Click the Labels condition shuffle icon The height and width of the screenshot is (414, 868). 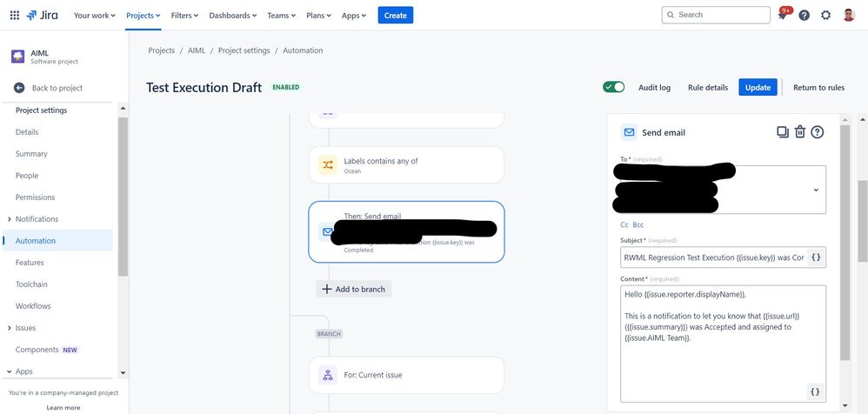(327, 165)
